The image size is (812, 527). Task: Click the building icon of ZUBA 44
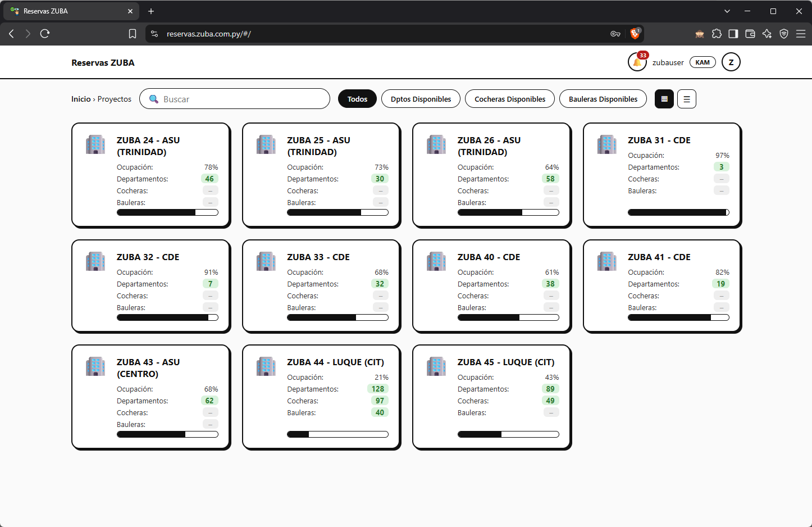[x=266, y=366]
